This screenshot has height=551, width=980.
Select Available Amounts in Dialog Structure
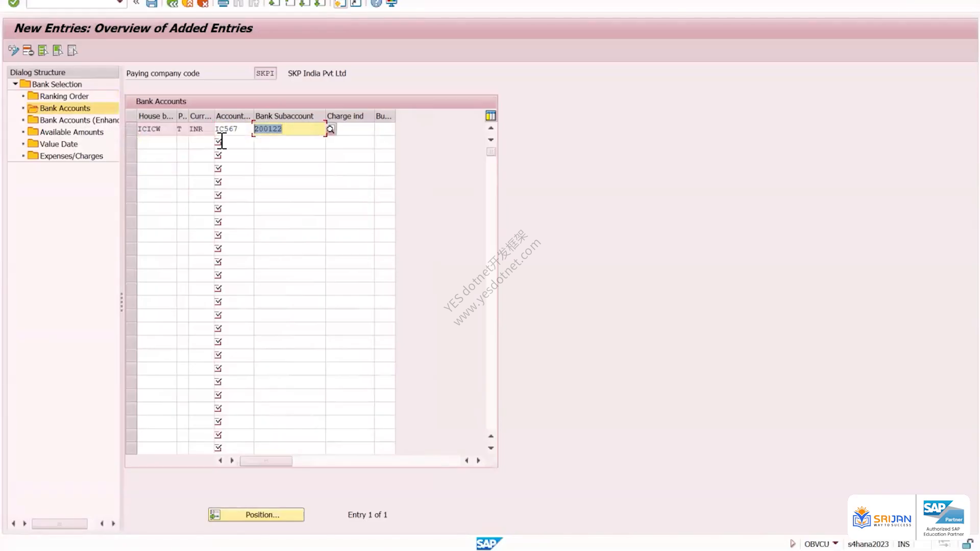coord(71,132)
